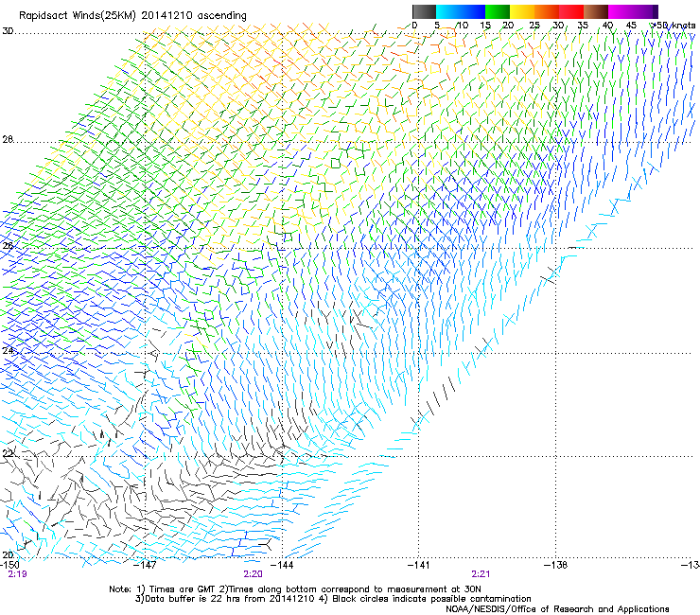Viewport: 700px width, 615px height.
Task: Click the latitude label 30
Action: coord(8,31)
